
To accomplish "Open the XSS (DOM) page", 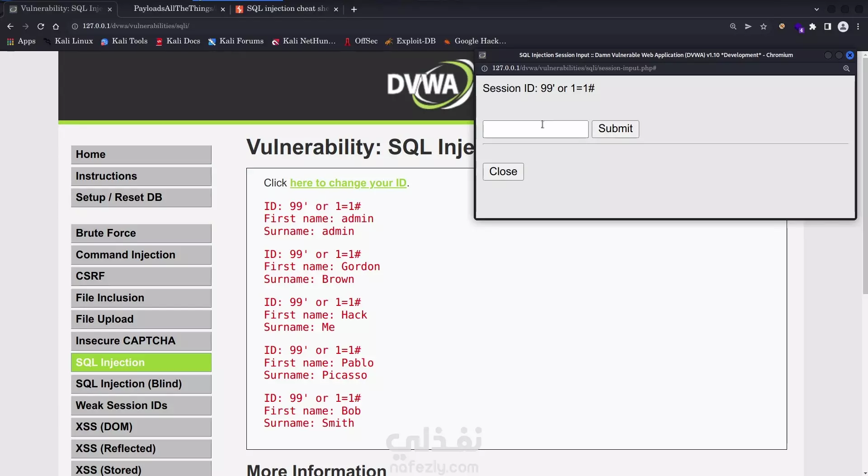I will point(141,427).
